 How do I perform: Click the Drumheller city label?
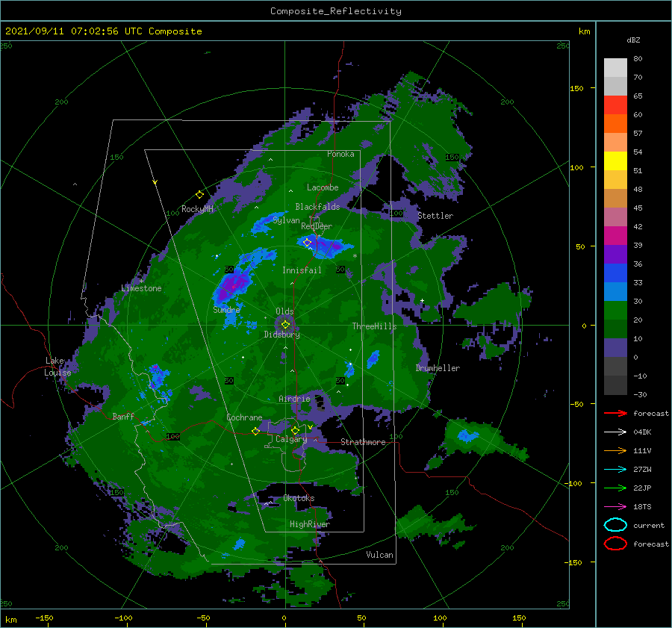(438, 368)
